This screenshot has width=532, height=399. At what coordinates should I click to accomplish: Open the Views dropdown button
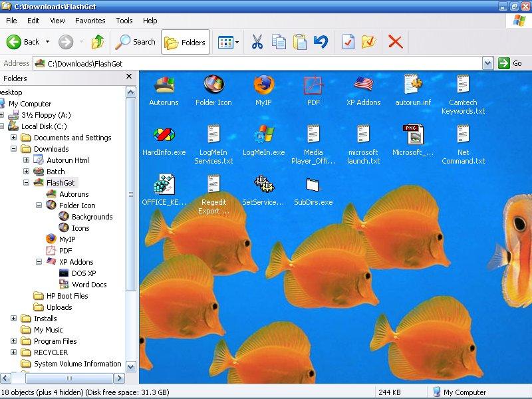pos(228,42)
